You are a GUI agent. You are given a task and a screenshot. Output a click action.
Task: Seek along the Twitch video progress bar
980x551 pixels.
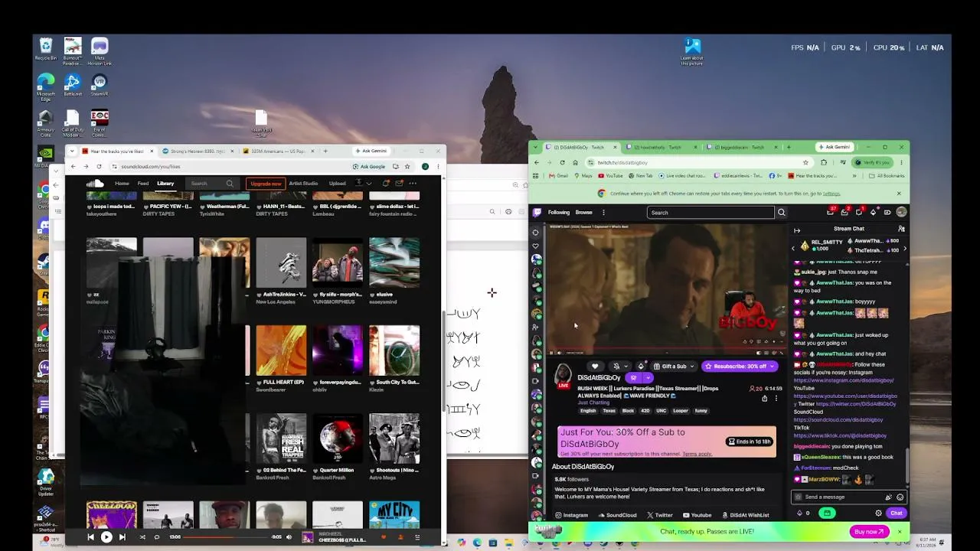pos(666,349)
